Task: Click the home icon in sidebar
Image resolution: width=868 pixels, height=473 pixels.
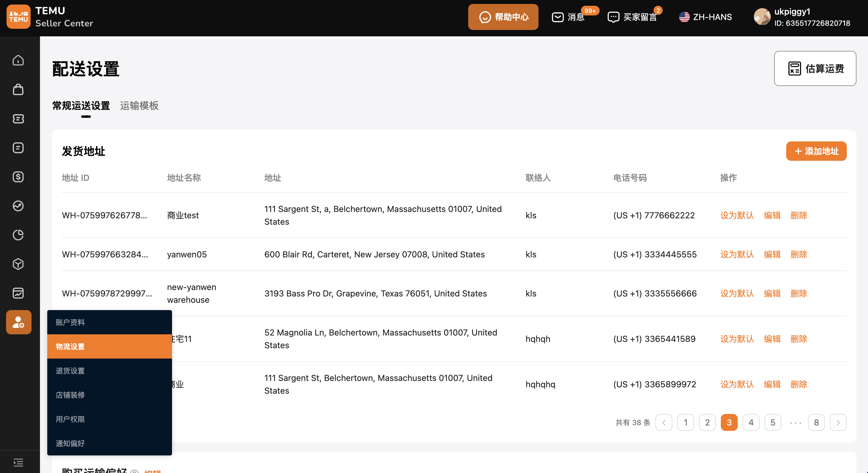Action: point(18,60)
